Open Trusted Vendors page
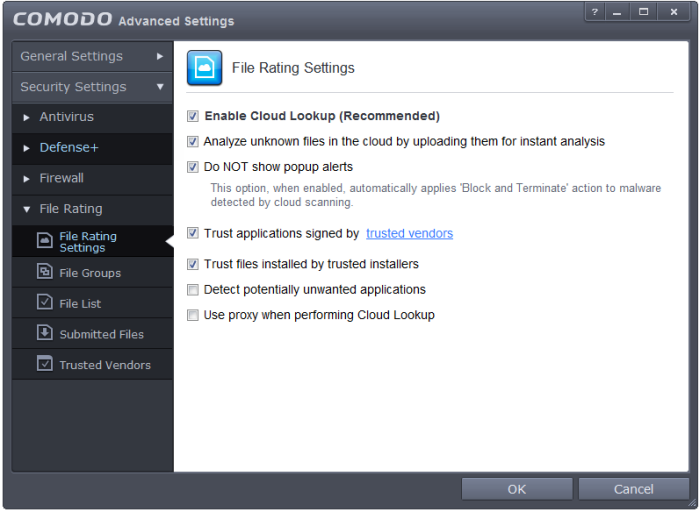The image size is (700, 512). 92,365
